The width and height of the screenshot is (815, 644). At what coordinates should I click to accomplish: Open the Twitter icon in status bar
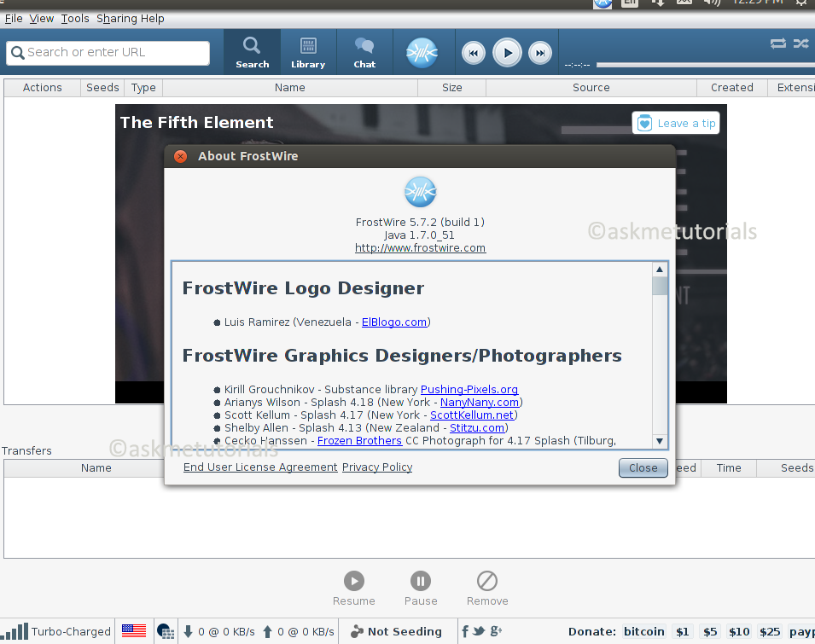[x=479, y=631]
